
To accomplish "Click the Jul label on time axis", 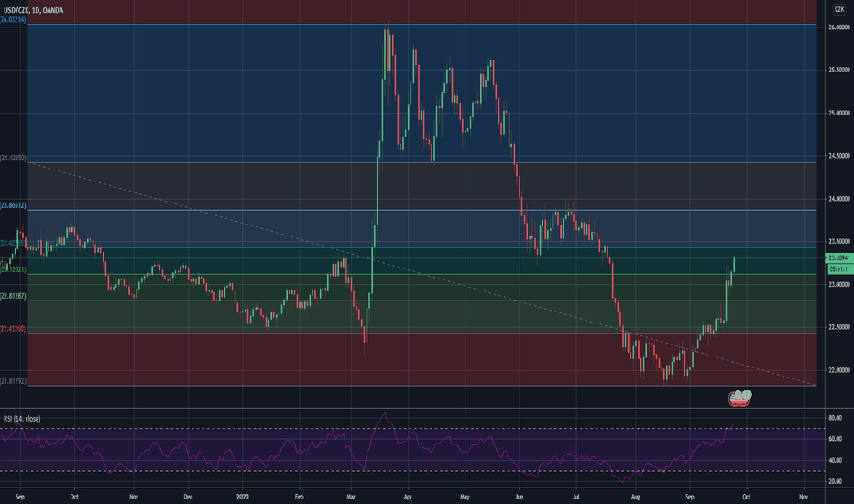I will click(x=576, y=497).
